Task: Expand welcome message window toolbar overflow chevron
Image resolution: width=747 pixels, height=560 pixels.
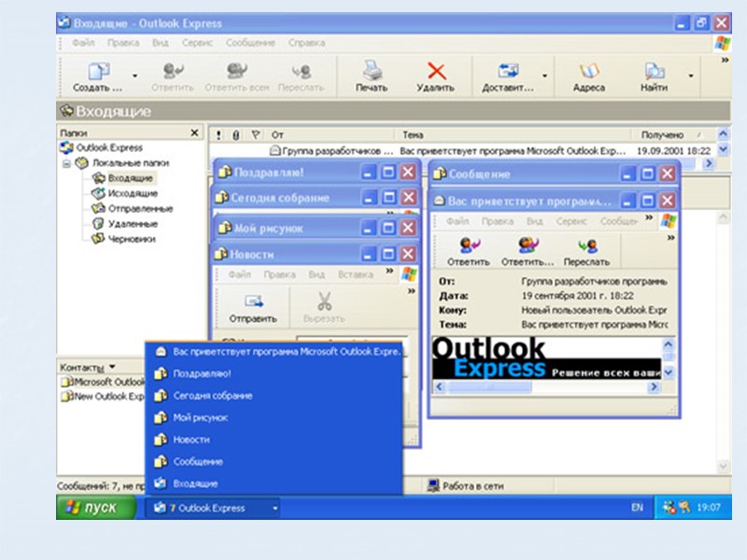Action: click(x=670, y=238)
